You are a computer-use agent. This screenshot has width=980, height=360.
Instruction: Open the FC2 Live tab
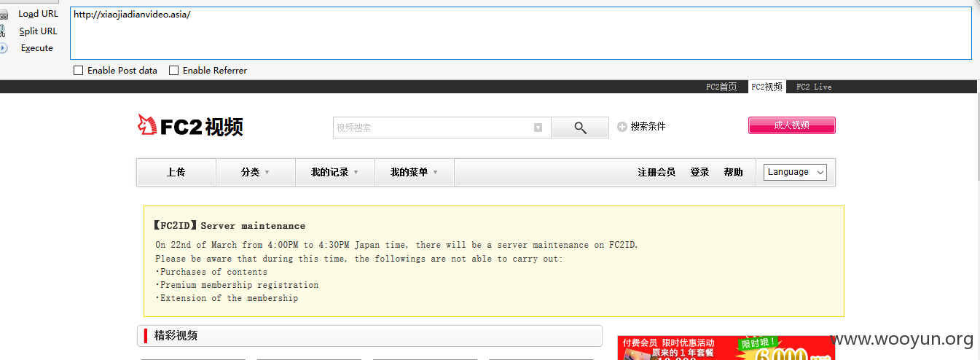[814, 87]
